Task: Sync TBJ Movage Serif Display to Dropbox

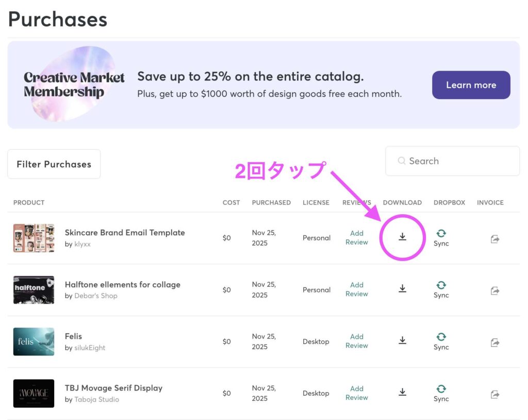Action: [441, 393]
